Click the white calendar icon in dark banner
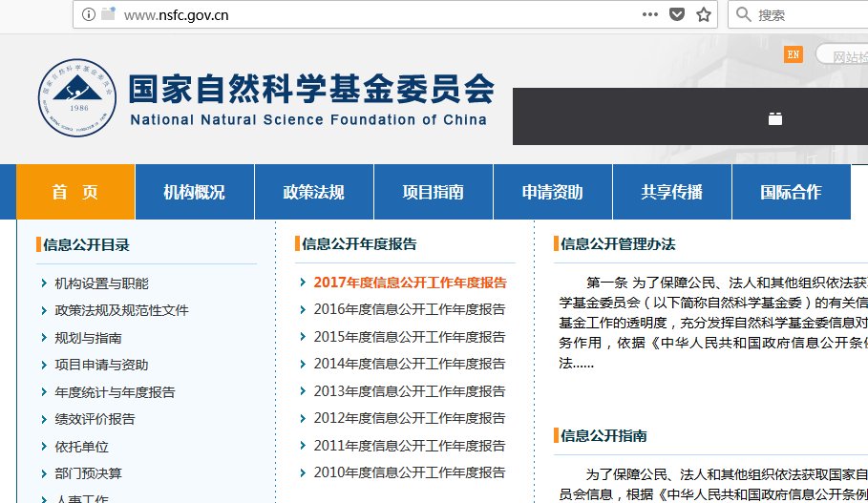Screen dimensions: 868x503 tap(775, 118)
